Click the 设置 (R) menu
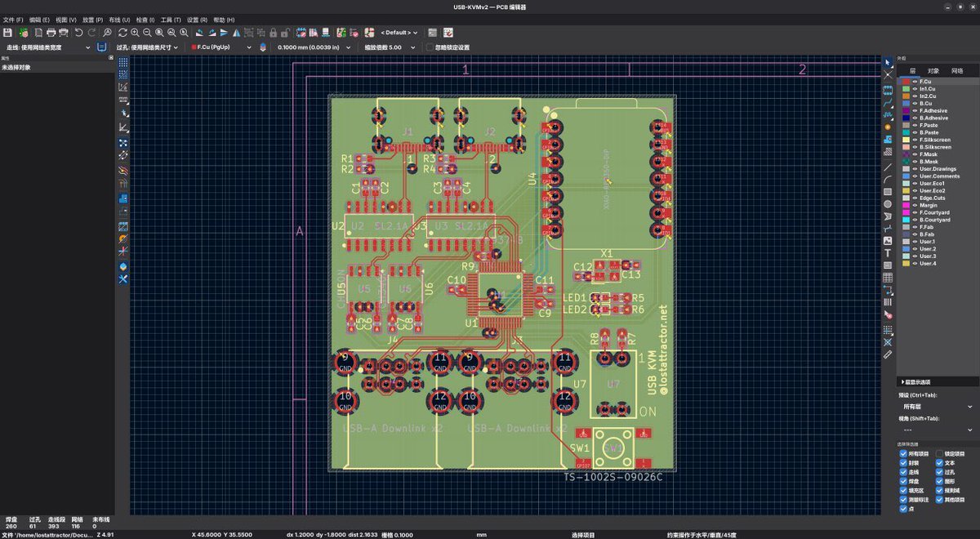980x539 pixels. (197, 19)
